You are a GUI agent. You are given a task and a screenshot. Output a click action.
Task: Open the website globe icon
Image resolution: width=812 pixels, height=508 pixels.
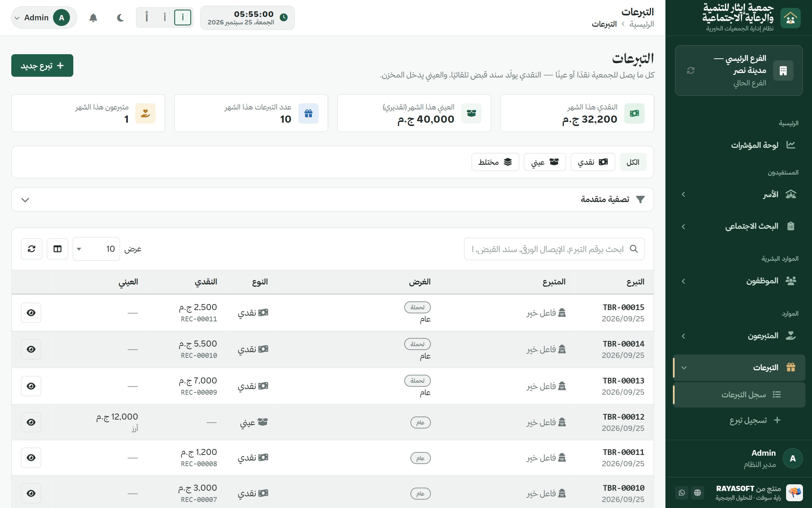(x=698, y=493)
